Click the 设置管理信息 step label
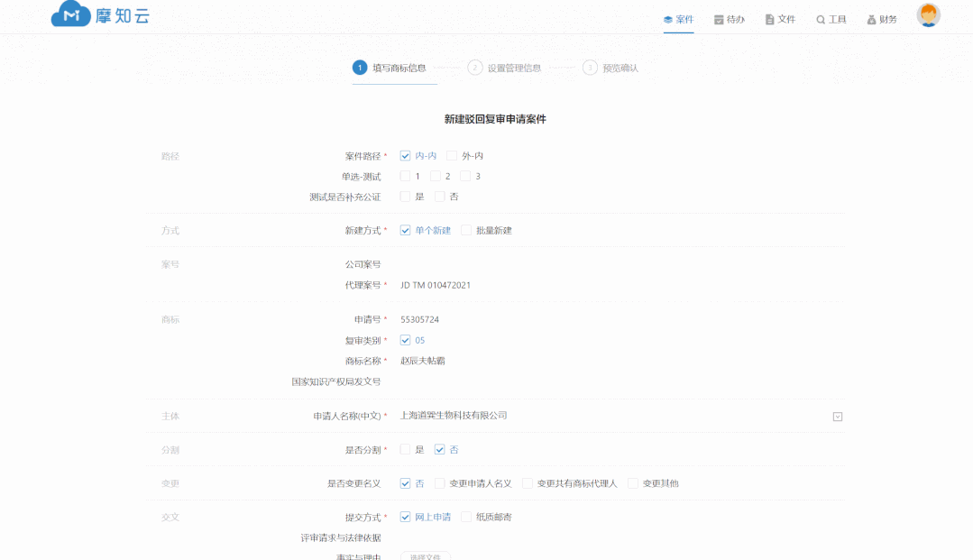Image resolution: width=973 pixels, height=560 pixels. coord(514,69)
